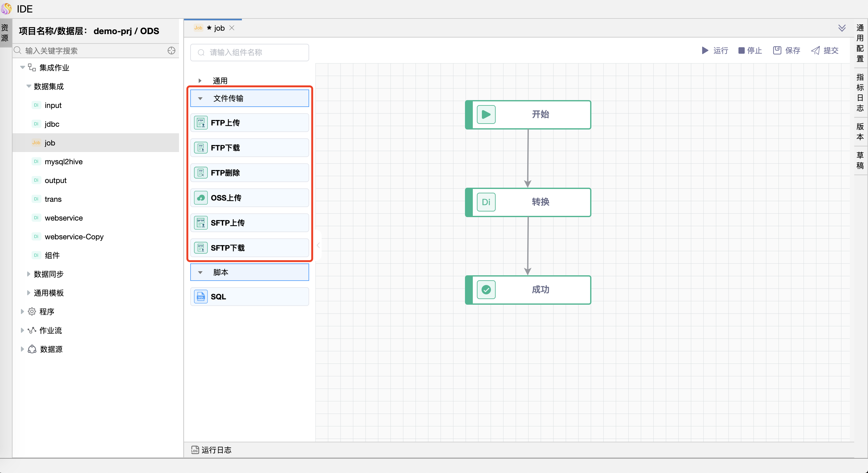The width and height of the screenshot is (868, 473).
Task: Open the 指标日志 side tab
Action: pos(860,92)
